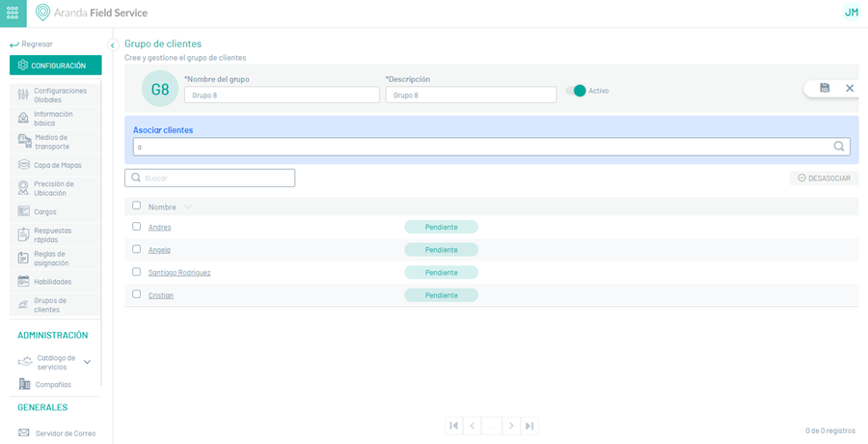The image size is (868, 444).
Task: Open JM user avatar menu
Action: pos(851,13)
